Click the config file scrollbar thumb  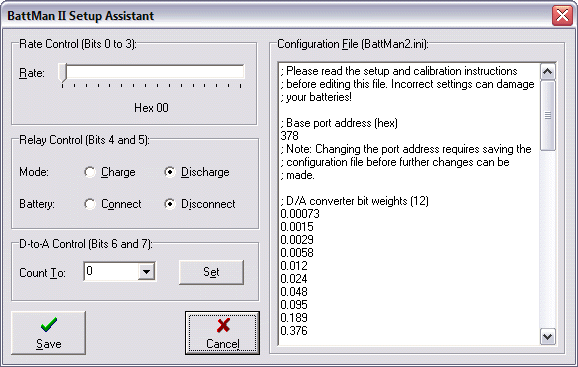(547, 115)
